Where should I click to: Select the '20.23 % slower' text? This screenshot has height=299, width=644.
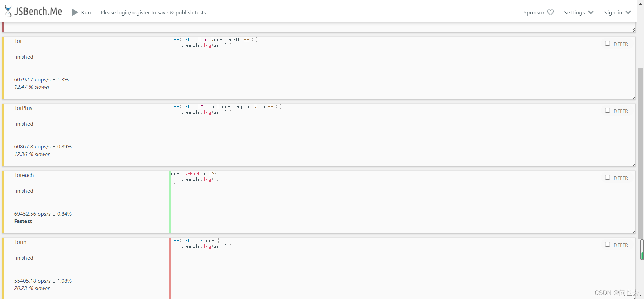click(x=32, y=288)
